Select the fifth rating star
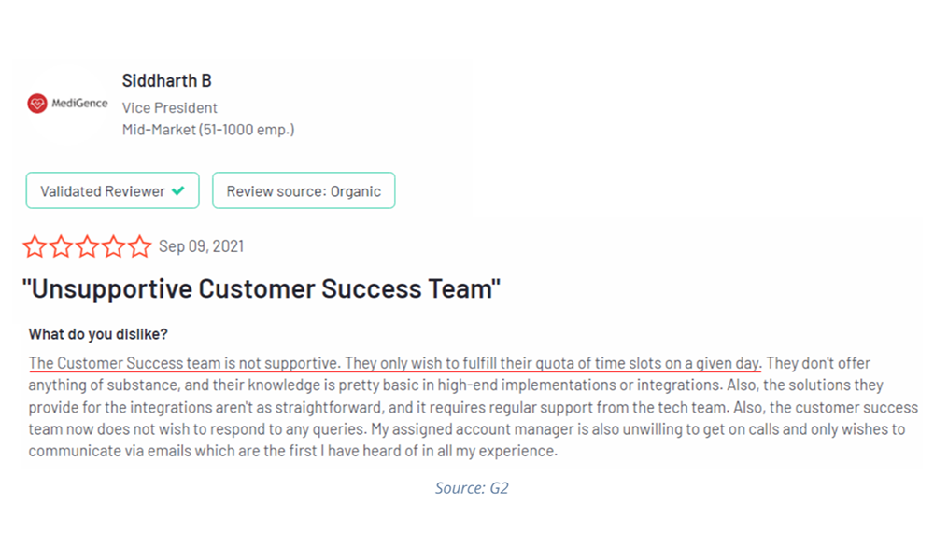 tap(139, 246)
